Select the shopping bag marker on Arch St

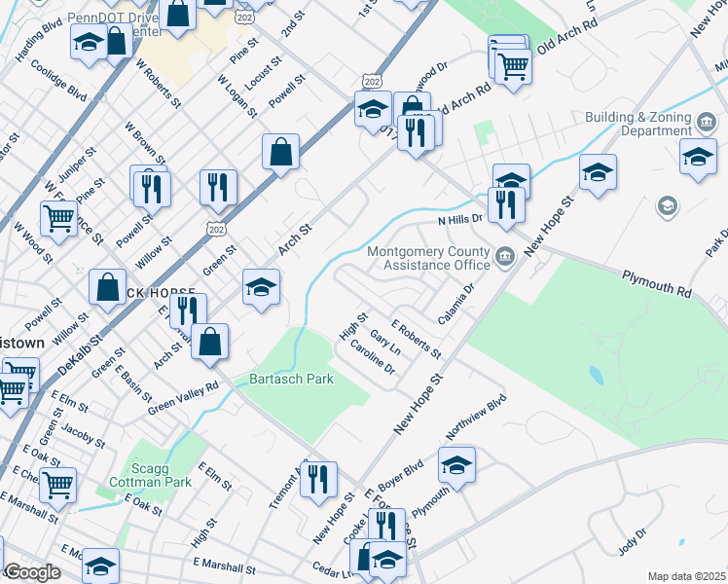(x=280, y=153)
